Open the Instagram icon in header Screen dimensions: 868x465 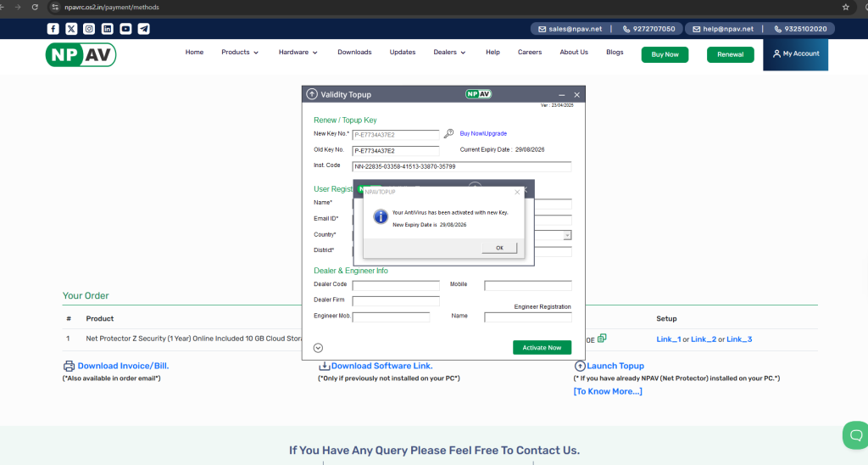[x=89, y=28]
